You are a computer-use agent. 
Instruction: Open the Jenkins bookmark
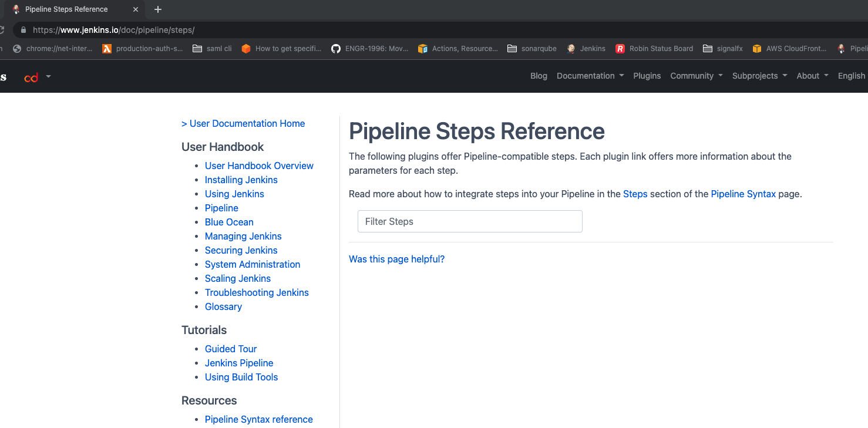[x=586, y=49]
